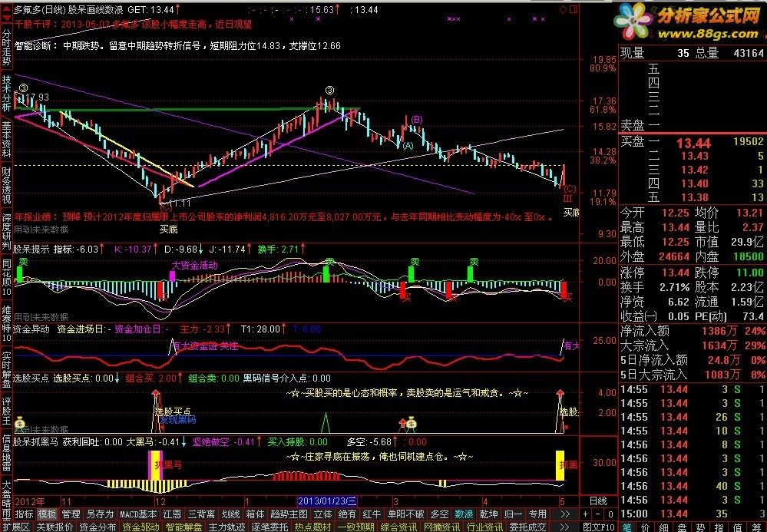767x532 pixels.
Task: Open the 评股王 side tab
Action: pos(6,411)
